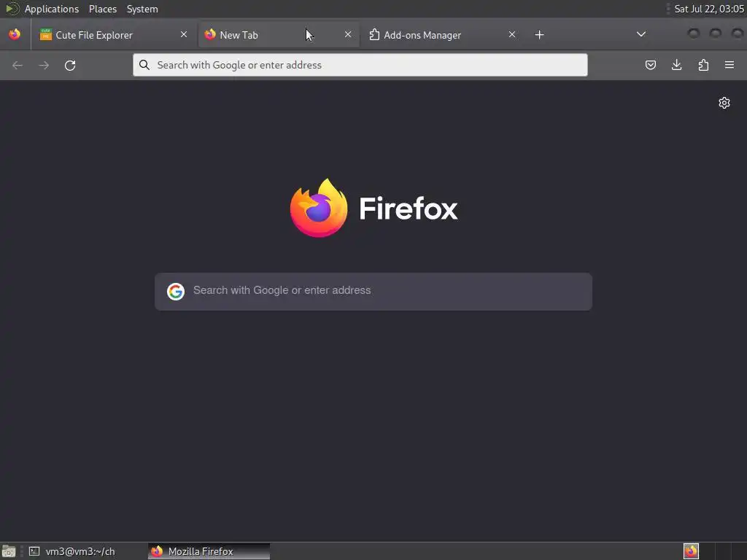
Task: Go forward one page
Action: click(44, 65)
